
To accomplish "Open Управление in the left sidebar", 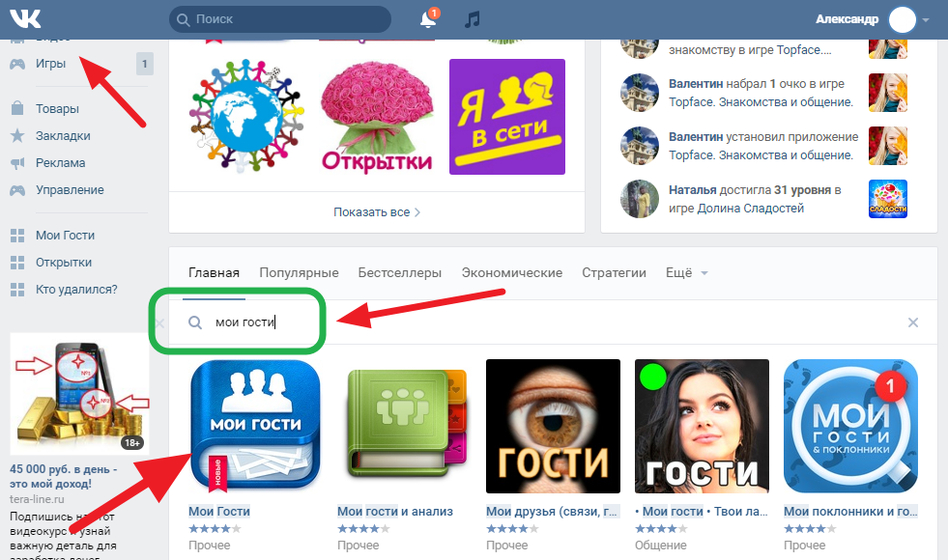I will click(70, 190).
